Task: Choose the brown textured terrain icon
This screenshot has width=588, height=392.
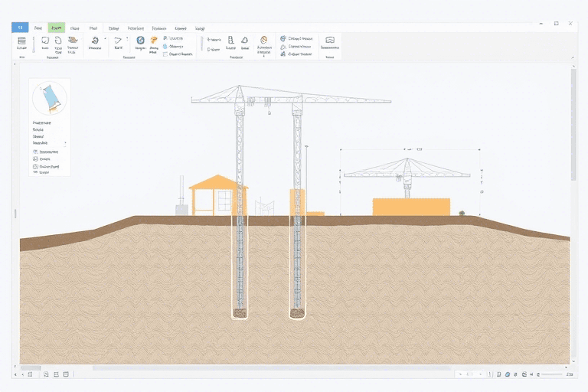Action: click(x=73, y=40)
